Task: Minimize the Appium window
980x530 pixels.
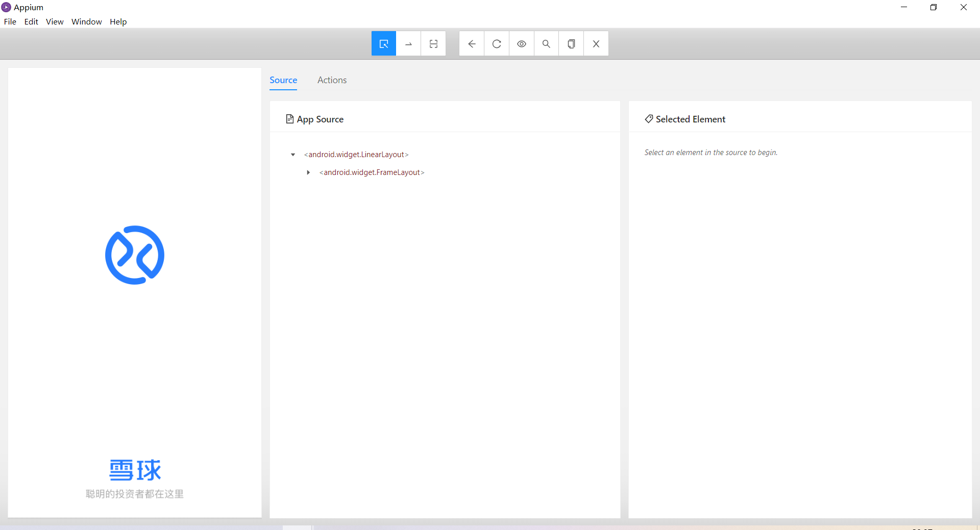Action: 904,7
